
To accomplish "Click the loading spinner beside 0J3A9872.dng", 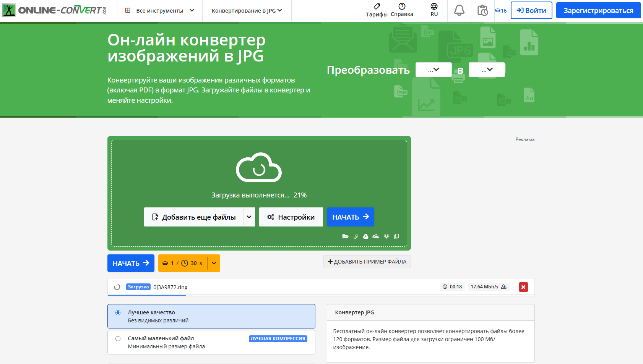I will [117, 287].
